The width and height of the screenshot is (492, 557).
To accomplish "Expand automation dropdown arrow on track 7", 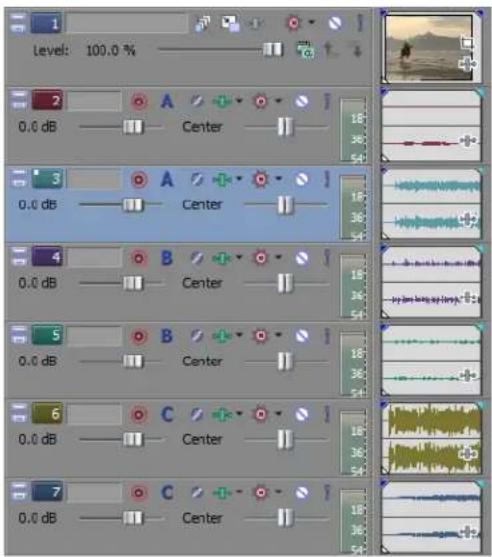I will (279, 492).
